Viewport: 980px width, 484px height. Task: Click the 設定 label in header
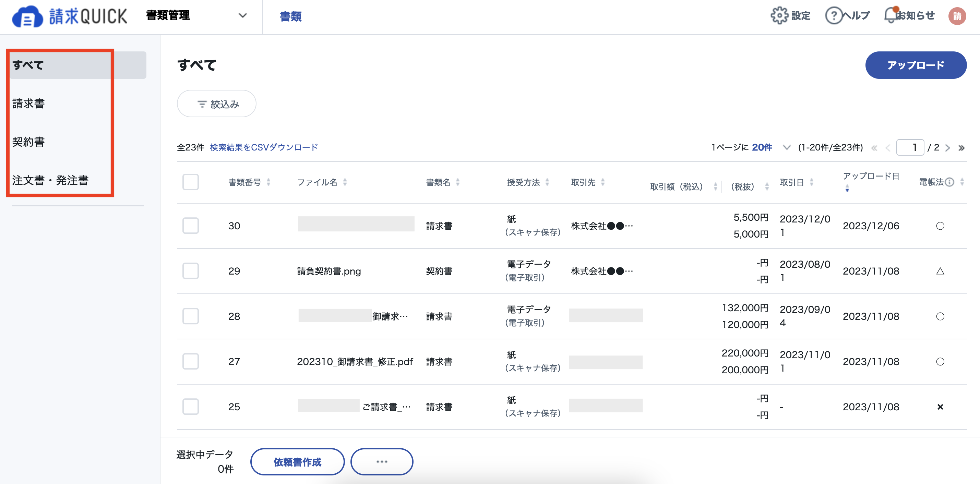click(801, 15)
